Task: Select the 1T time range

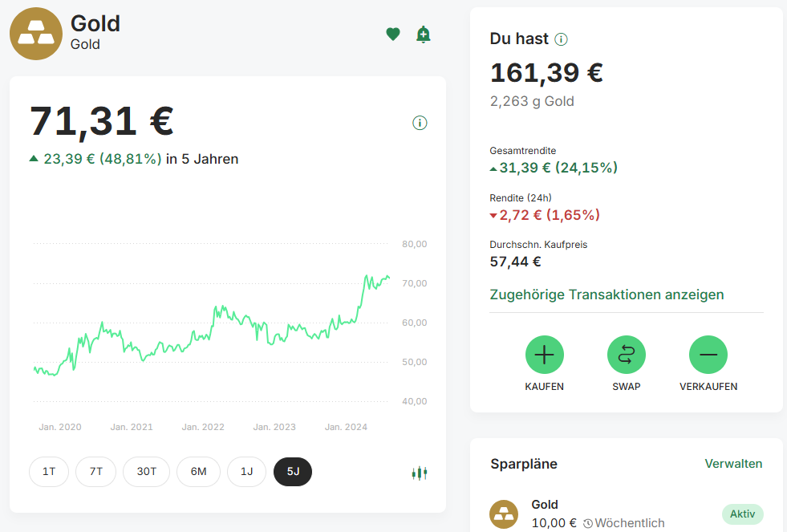Action: pyautogui.click(x=49, y=472)
